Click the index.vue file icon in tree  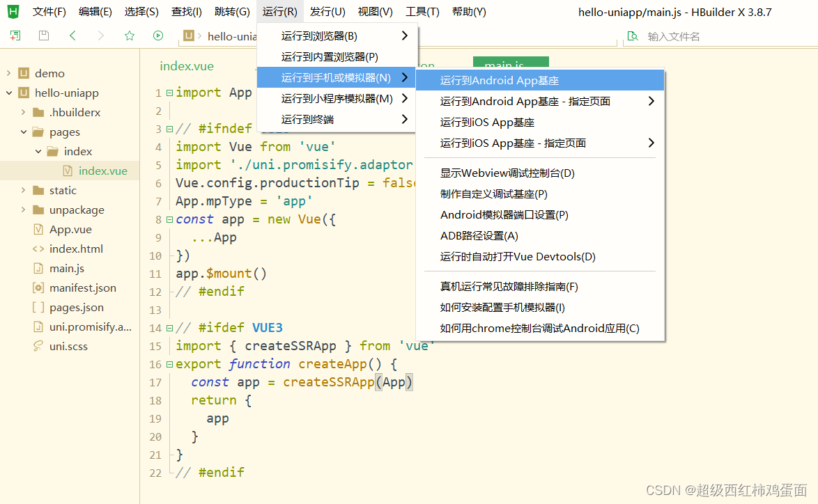(68, 171)
